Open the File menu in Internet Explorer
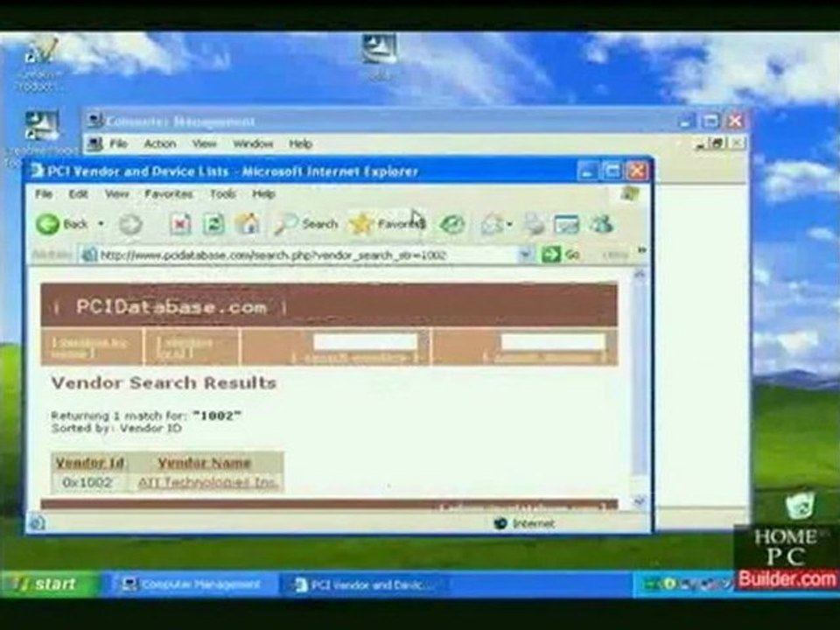This screenshot has height=630, width=840. click(x=44, y=194)
